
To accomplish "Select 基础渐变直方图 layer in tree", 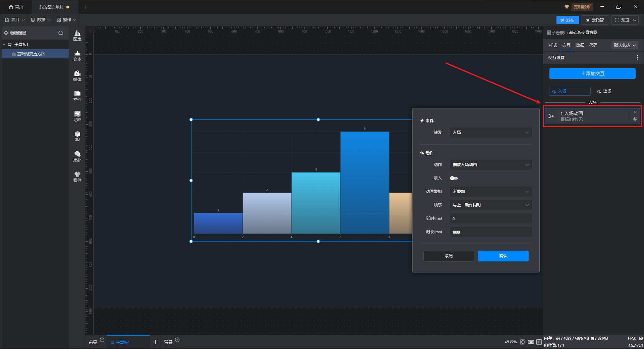I will click(35, 54).
